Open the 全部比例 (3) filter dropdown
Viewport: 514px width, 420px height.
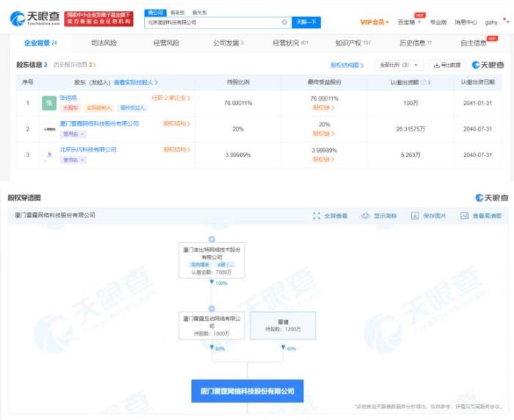399,65
